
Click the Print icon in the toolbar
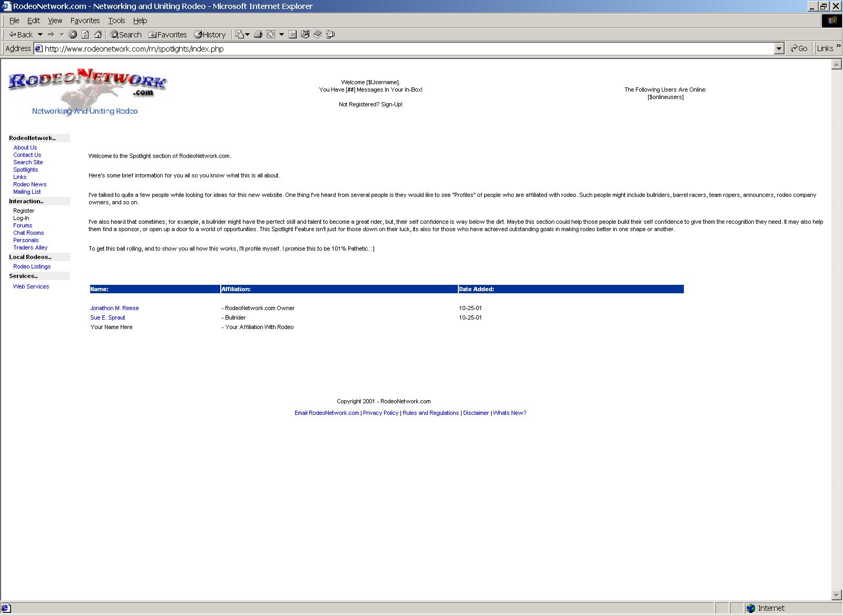pos(258,35)
